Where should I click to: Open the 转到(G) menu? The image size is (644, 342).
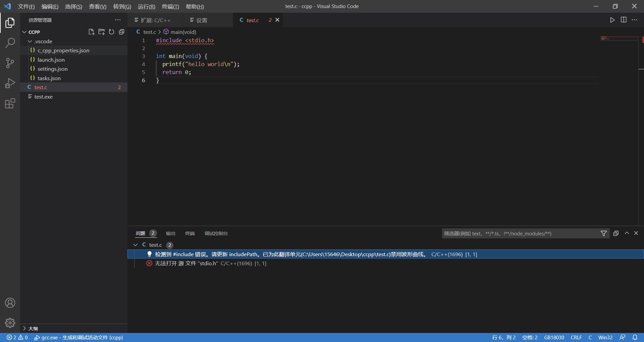point(122,6)
